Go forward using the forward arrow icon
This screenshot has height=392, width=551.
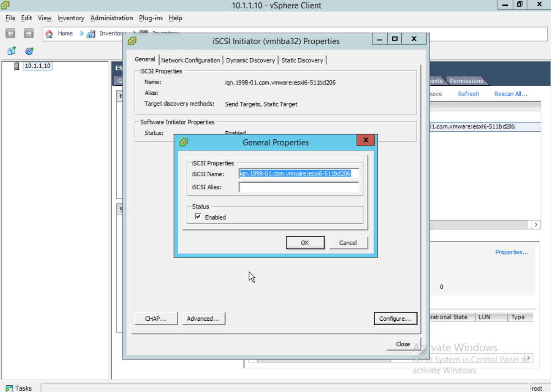pos(28,33)
